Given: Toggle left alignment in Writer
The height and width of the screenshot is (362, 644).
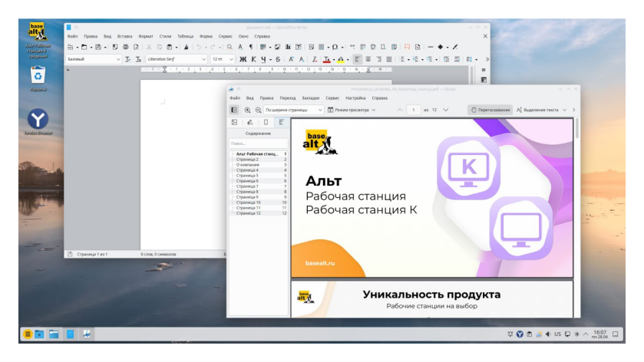Looking at the screenshot, I should click(x=358, y=59).
